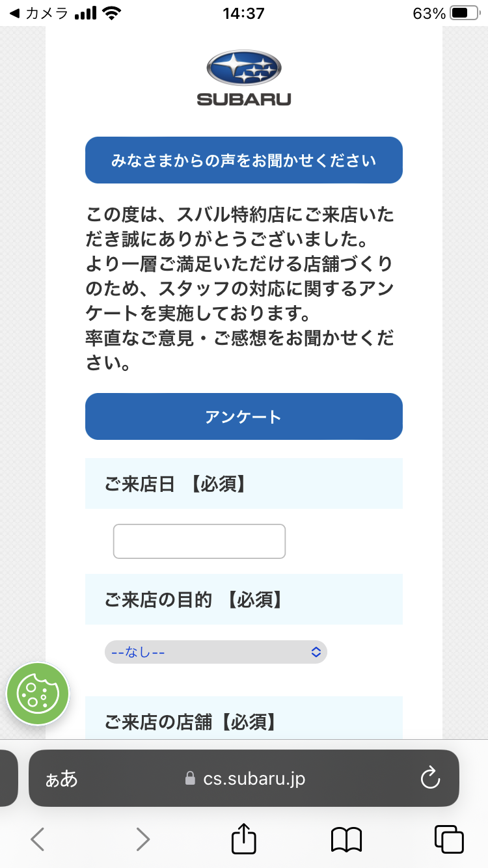This screenshot has width=488, height=868.
Task: Tap the cs.subaru.jp address bar
Action: pyautogui.click(x=254, y=779)
